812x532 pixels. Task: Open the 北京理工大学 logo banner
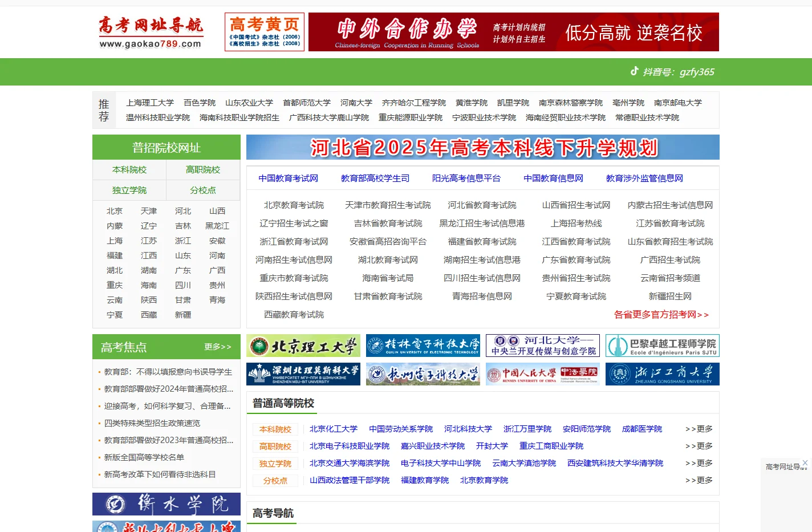pyautogui.click(x=303, y=346)
